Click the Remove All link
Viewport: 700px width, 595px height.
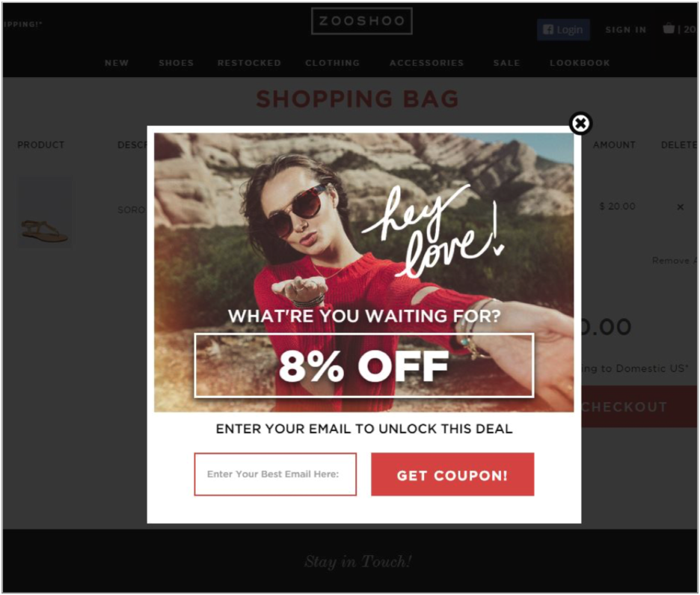pos(675,260)
